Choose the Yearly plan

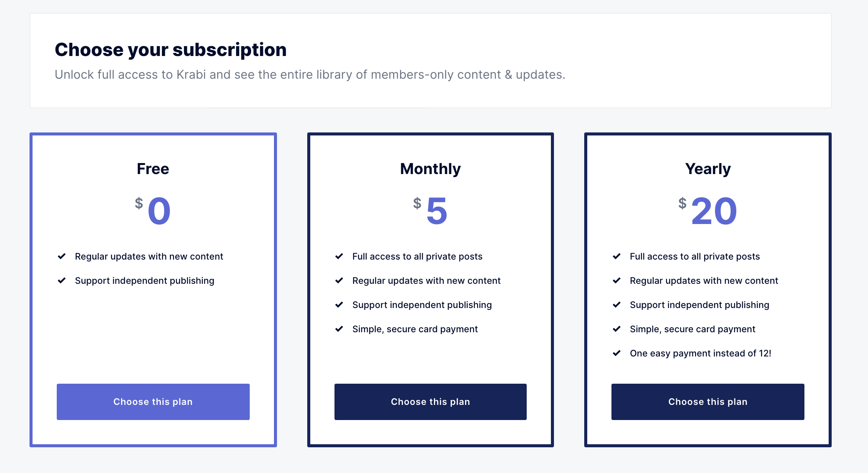pyautogui.click(x=708, y=402)
